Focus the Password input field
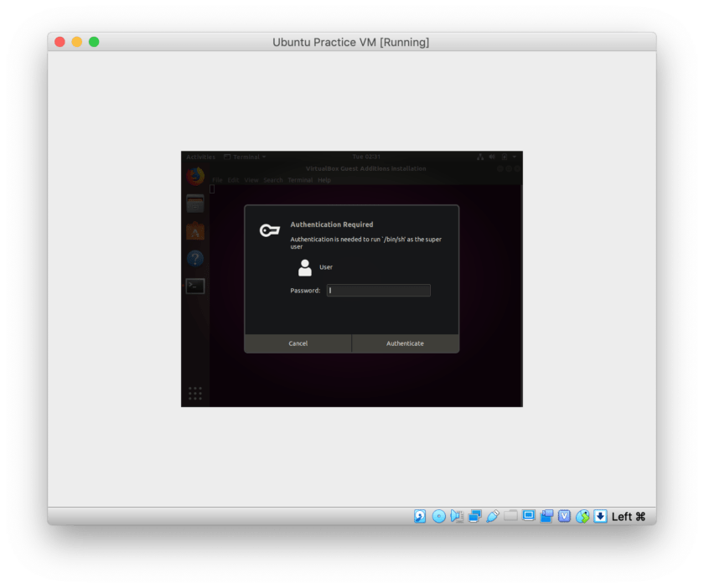This screenshot has height=588, width=704. (379, 291)
